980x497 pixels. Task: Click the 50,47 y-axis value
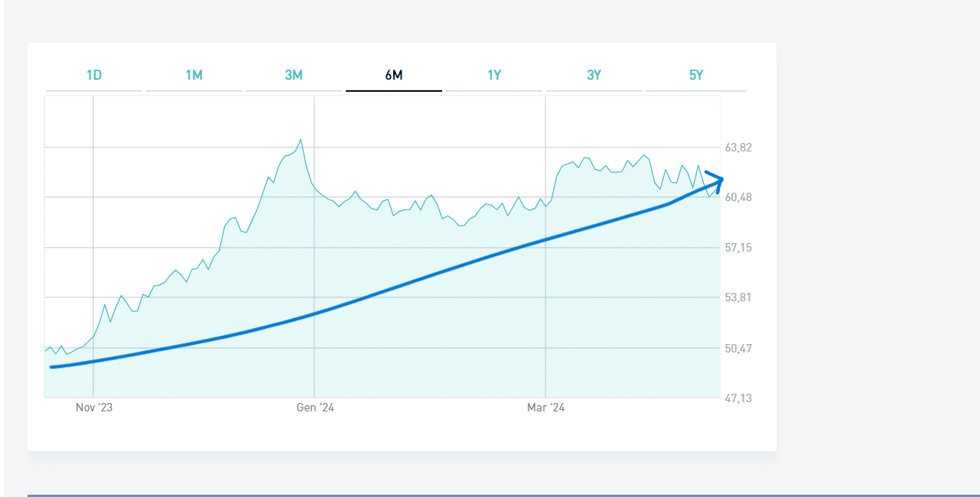pyautogui.click(x=738, y=349)
